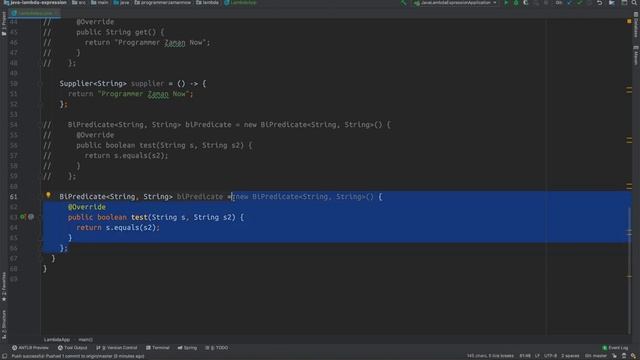This screenshot has width=640, height=360.
Task: Click the 61:46 cursor position in the status bar
Action: [x=525, y=356]
